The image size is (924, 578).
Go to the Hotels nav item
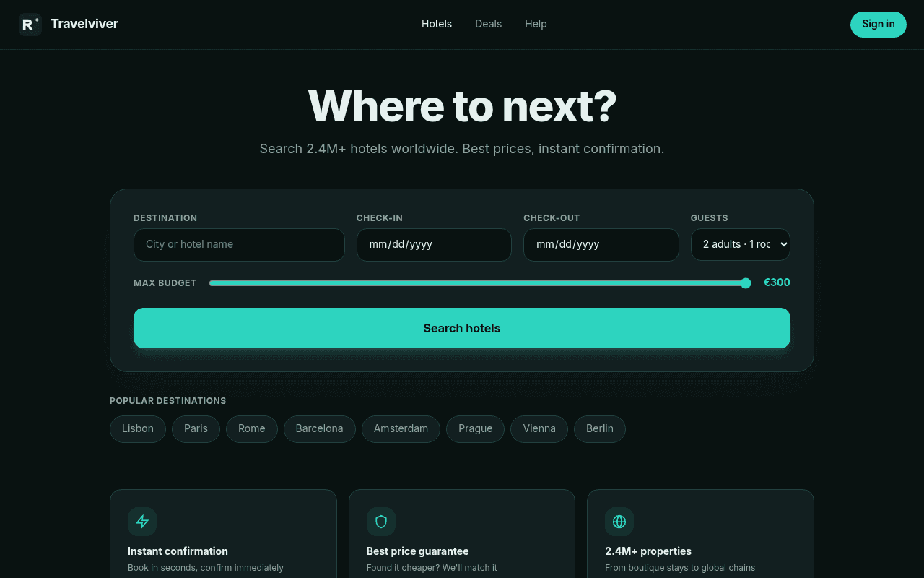(437, 24)
